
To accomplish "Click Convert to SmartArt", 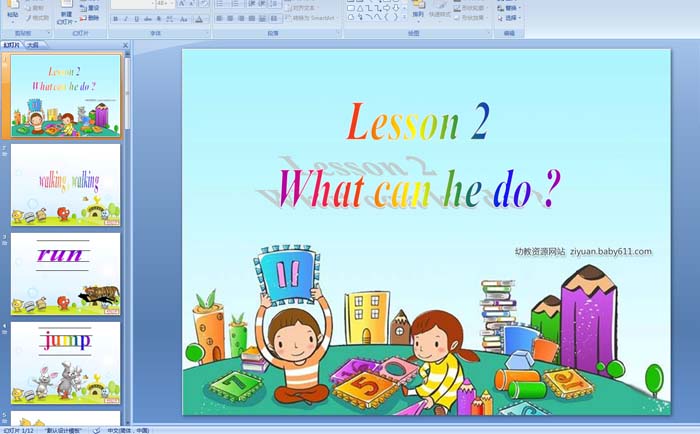I will (x=312, y=18).
